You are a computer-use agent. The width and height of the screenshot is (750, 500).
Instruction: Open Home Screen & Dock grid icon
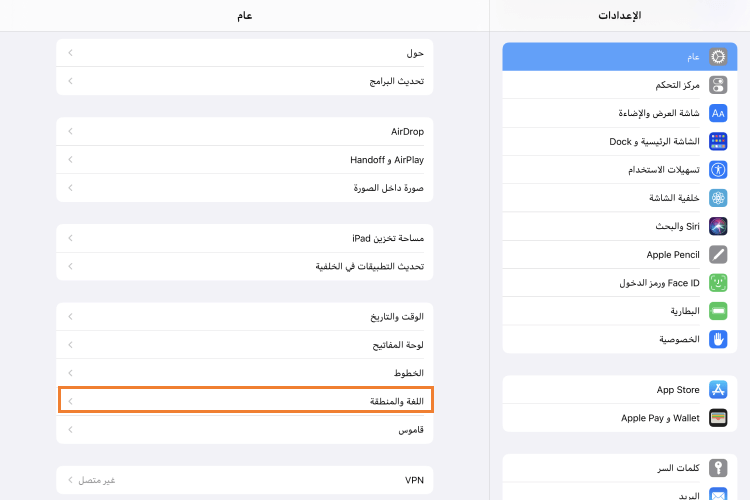pos(718,141)
